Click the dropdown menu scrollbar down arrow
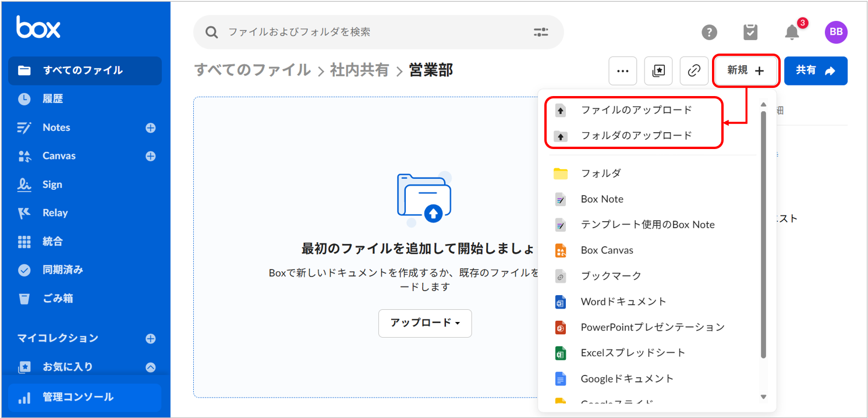 point(763,397)
